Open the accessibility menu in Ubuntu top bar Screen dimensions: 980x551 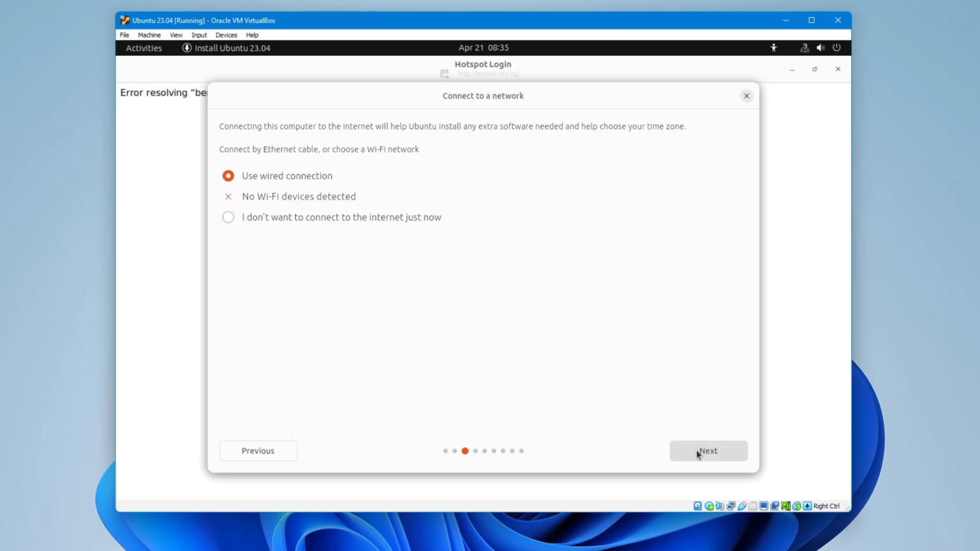(773, 47)
